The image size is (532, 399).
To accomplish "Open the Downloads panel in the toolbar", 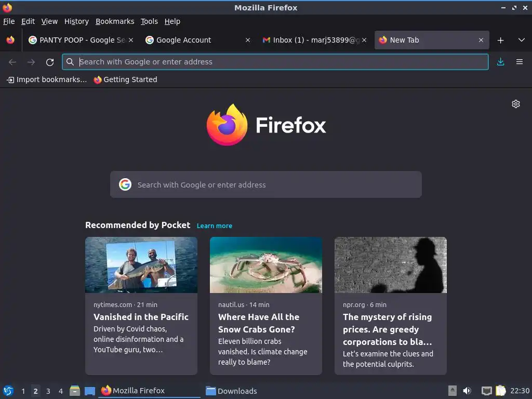I will point(500,62).
